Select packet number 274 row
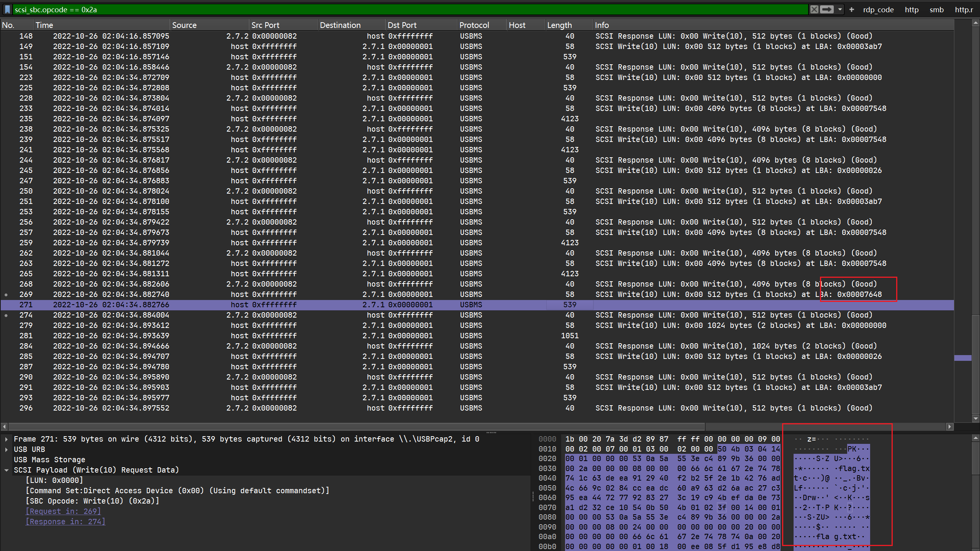980x551 pixels. (477, 315)
